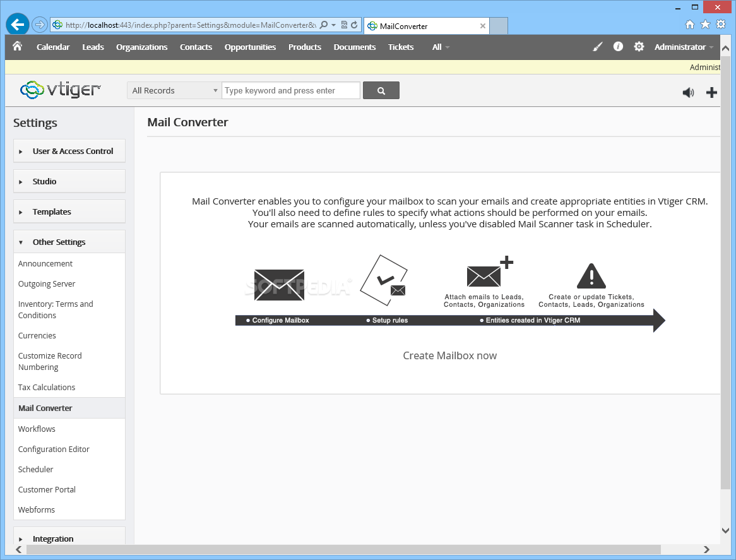This screenshot has height=560, width=736.
Task: Open Currencies settings
Action: 37,336
